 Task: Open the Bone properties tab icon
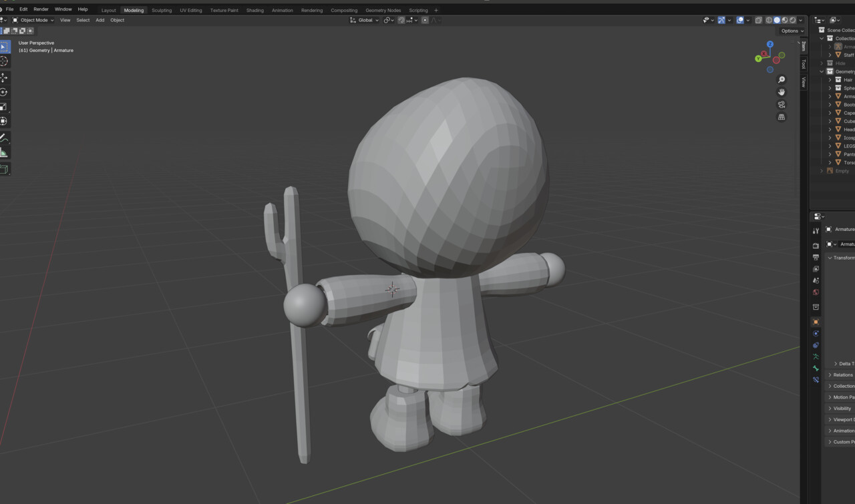[x=816, y=368]
